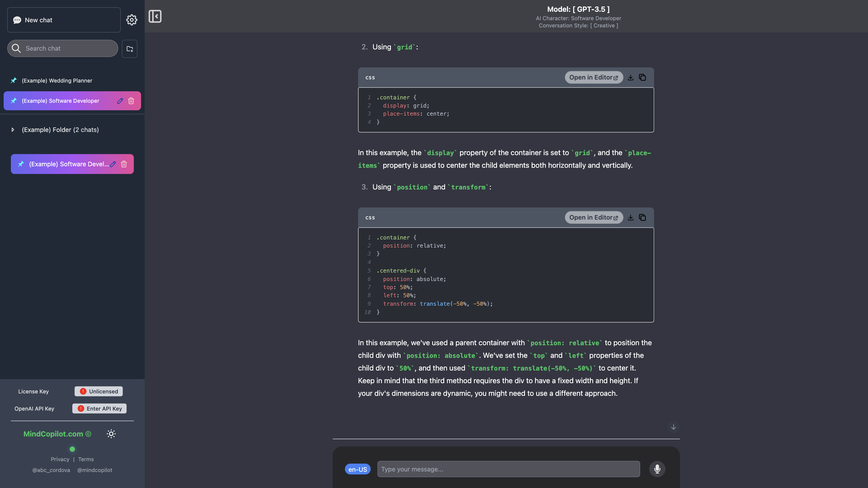Expand the (Example) Folder

pos(13,130)
